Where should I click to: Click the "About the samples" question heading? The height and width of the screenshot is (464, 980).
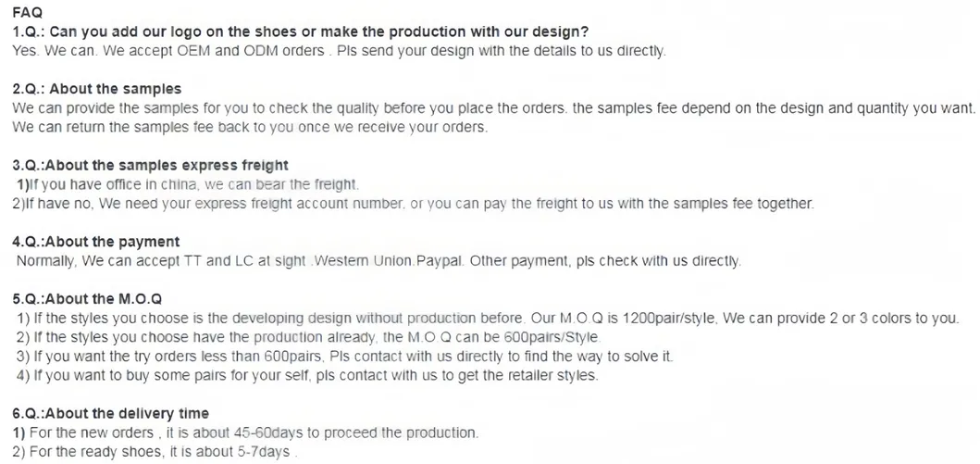[x=97, y=89]
